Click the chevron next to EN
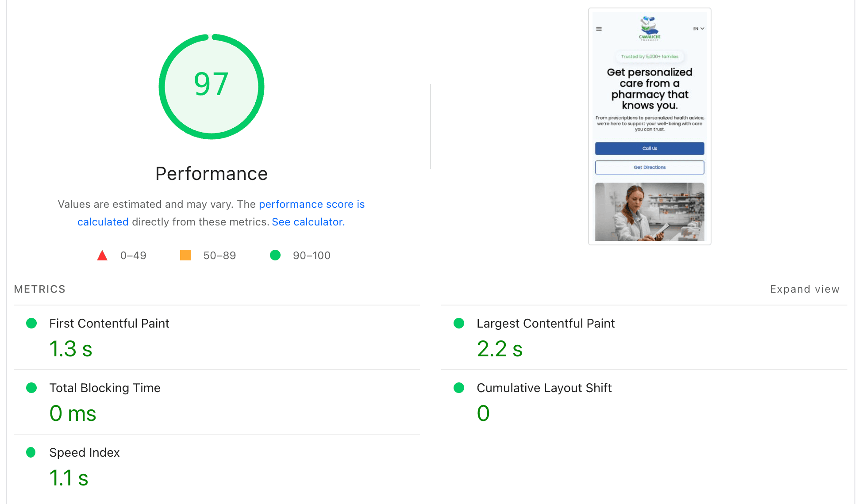 point(703,28)
